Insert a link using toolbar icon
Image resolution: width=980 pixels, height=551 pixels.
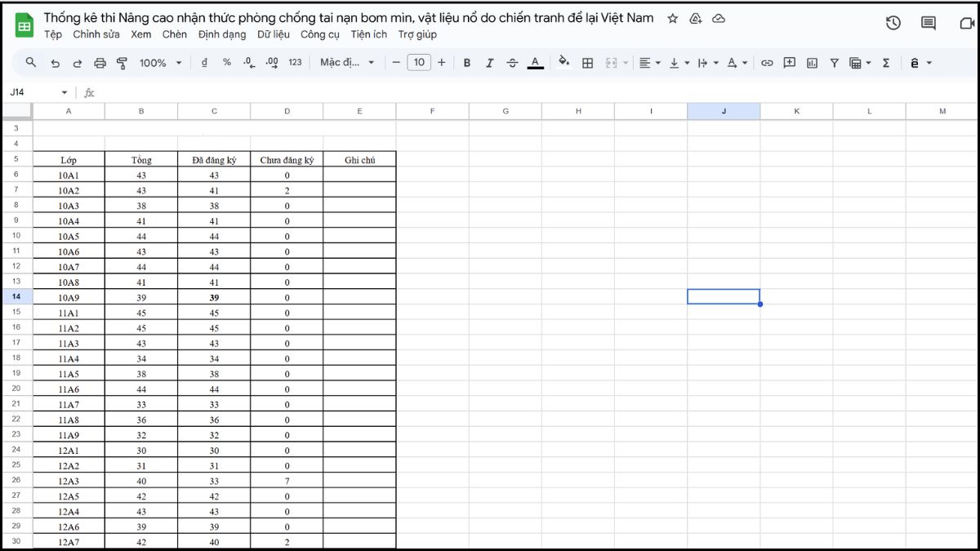click(x=766, y=62)
